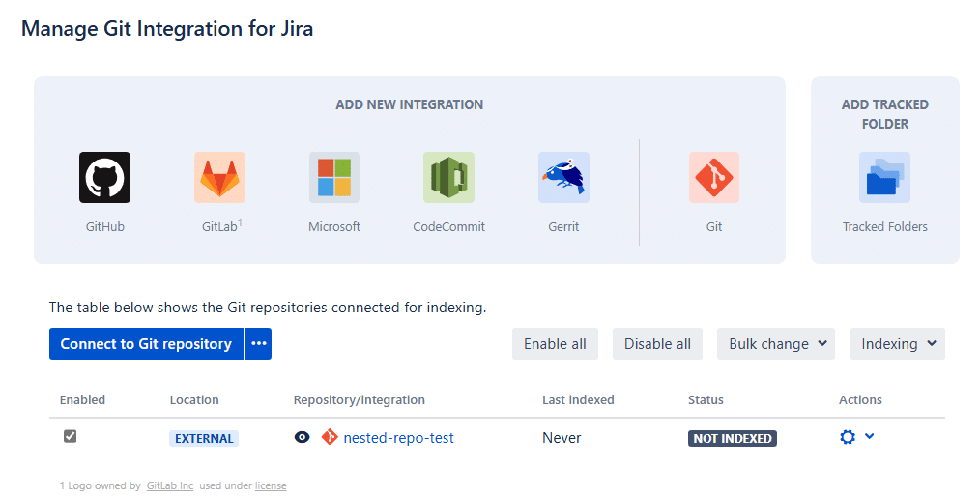Click the Enable all button
The width and height of the screenshot is (980, 500).
(555, 344)
